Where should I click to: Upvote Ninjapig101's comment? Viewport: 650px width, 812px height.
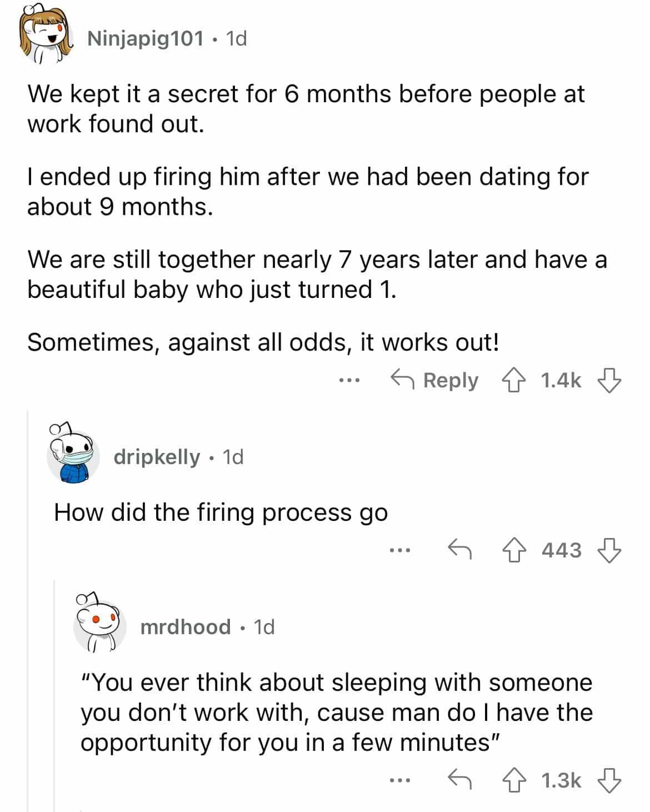pos(514,381)
